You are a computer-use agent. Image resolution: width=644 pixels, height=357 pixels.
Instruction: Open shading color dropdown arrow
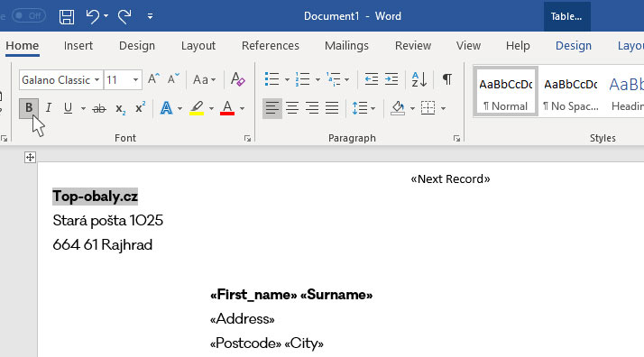tap(412, 109)
